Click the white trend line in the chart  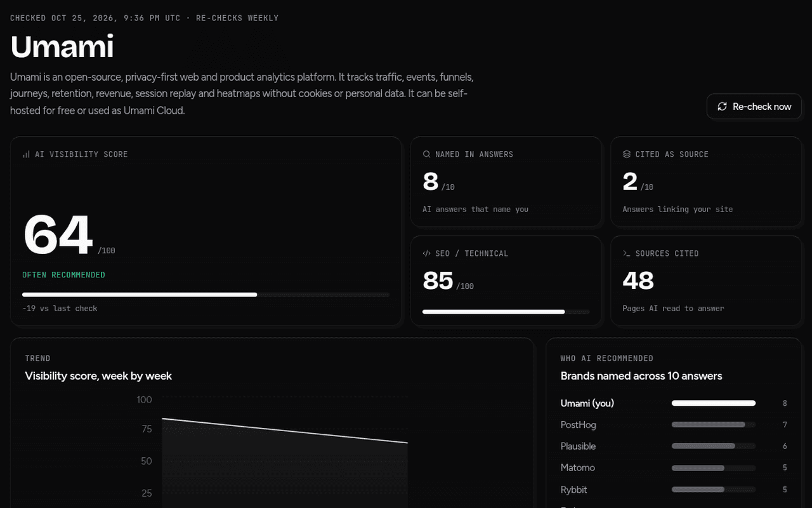pos(285,431)
